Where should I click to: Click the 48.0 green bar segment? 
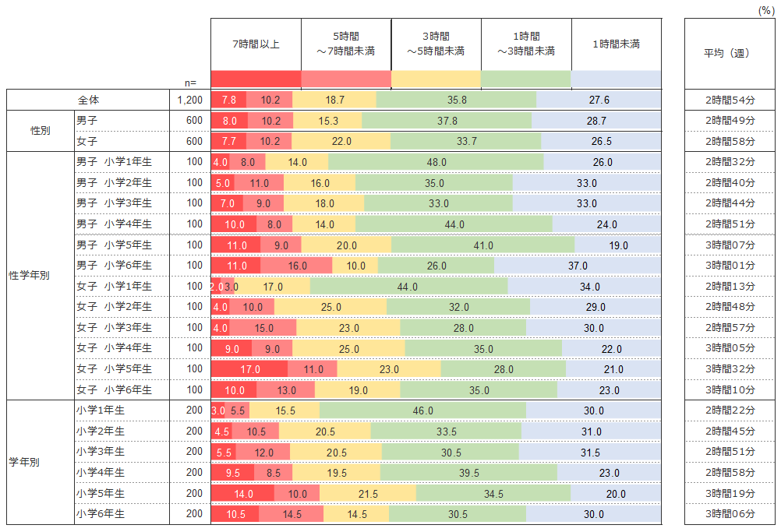[436, 162]
